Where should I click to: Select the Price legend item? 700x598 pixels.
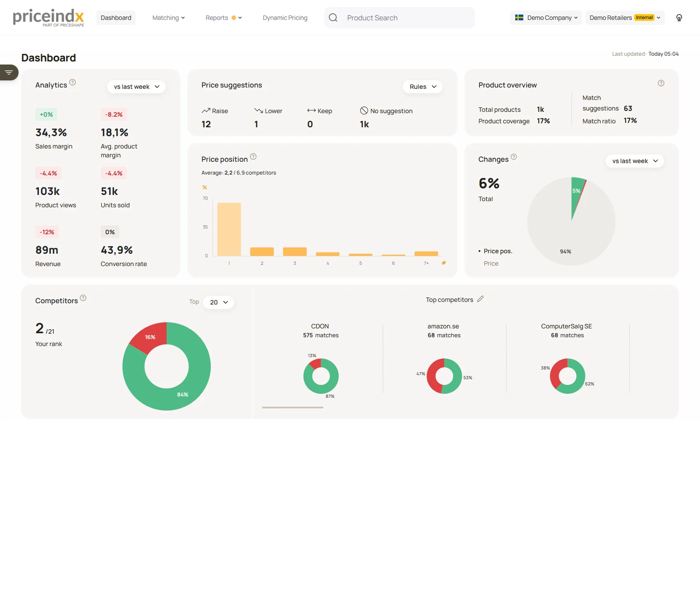click(x=491, y=263)
